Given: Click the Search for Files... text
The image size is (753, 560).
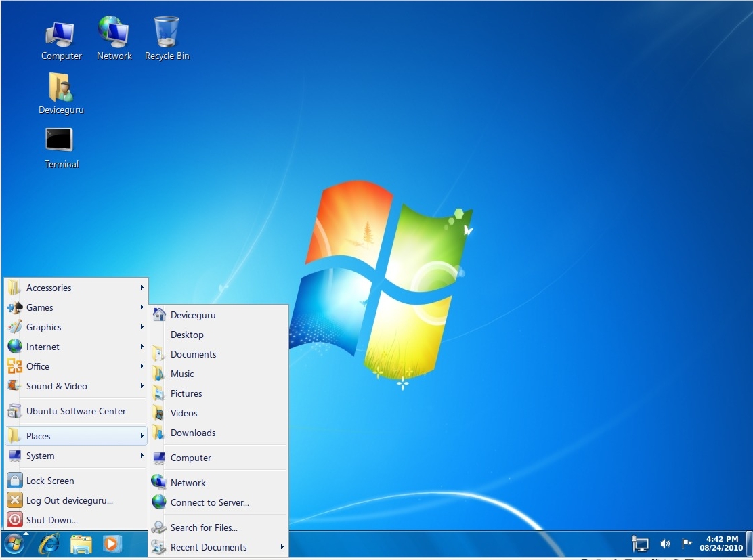Looking at the screenshot, I should (x=204, y=527).
